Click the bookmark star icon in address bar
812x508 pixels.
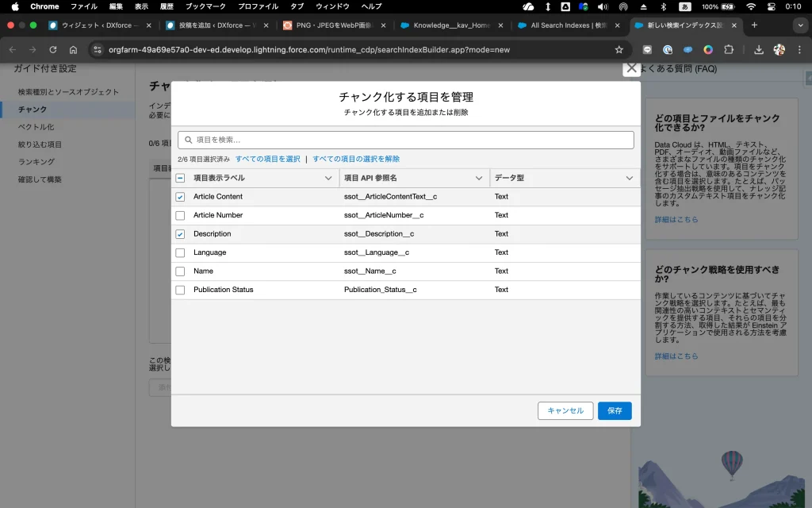(x=619, y=49)
